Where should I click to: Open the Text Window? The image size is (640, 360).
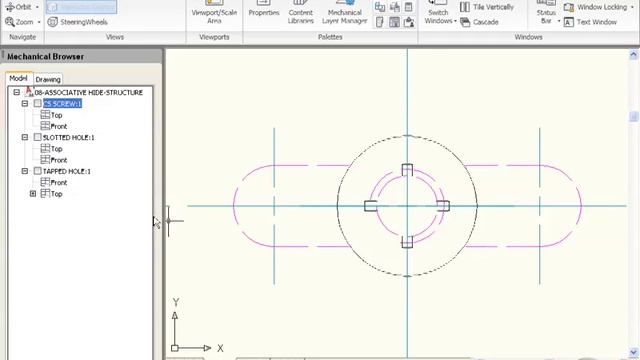(590, 22)
